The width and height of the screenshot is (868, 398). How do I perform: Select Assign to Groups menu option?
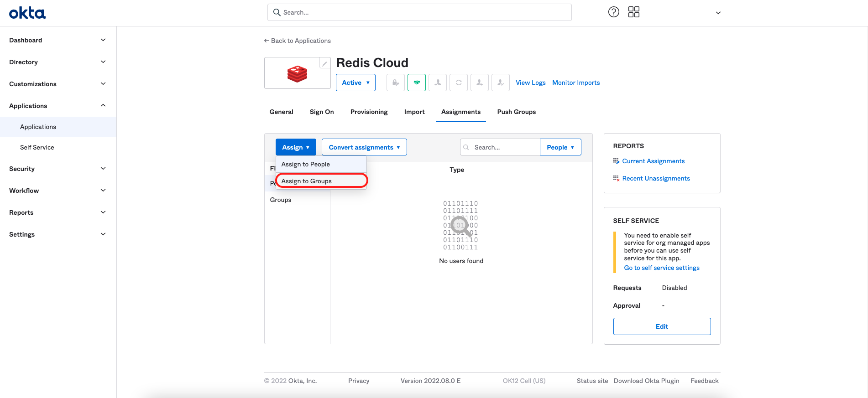click(x=306, y=181)
